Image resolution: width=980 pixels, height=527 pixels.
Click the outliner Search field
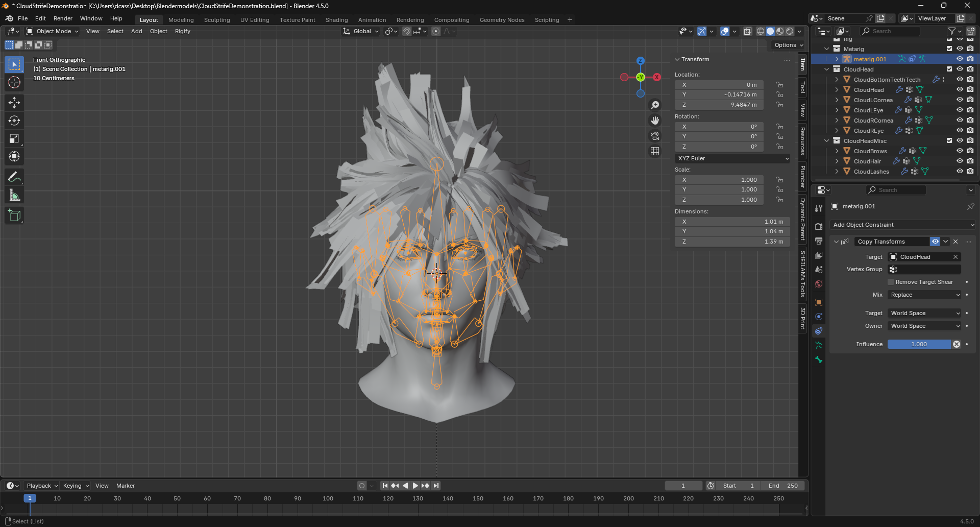890,31
